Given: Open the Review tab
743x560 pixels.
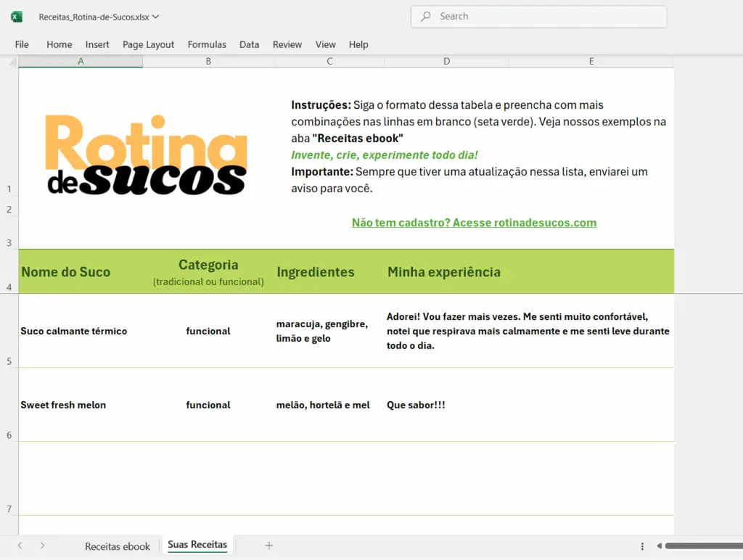Looking at the screenshot, I should (287, 44).
